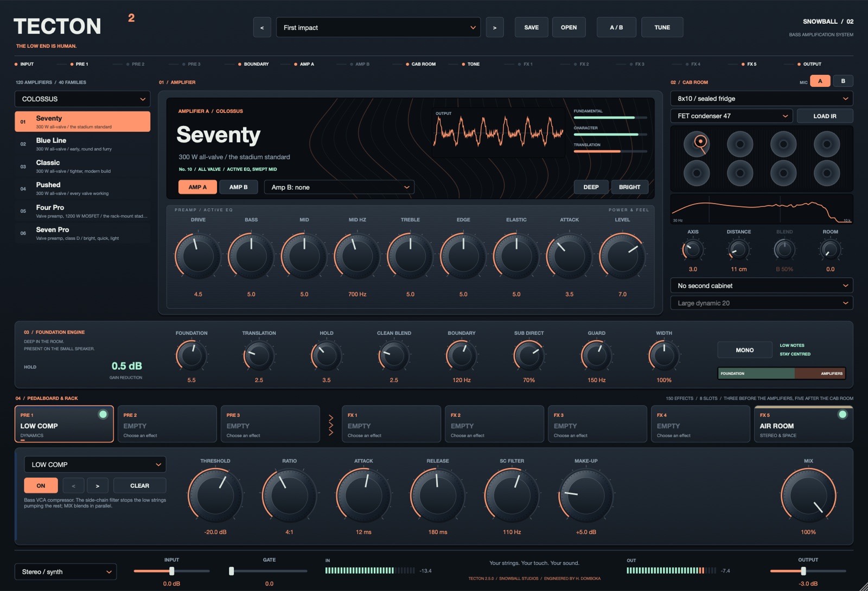This screenshot has width=868, height=591.
Task: Select the empty FX 1 effect slot
Action: click(x=391, y=424)
